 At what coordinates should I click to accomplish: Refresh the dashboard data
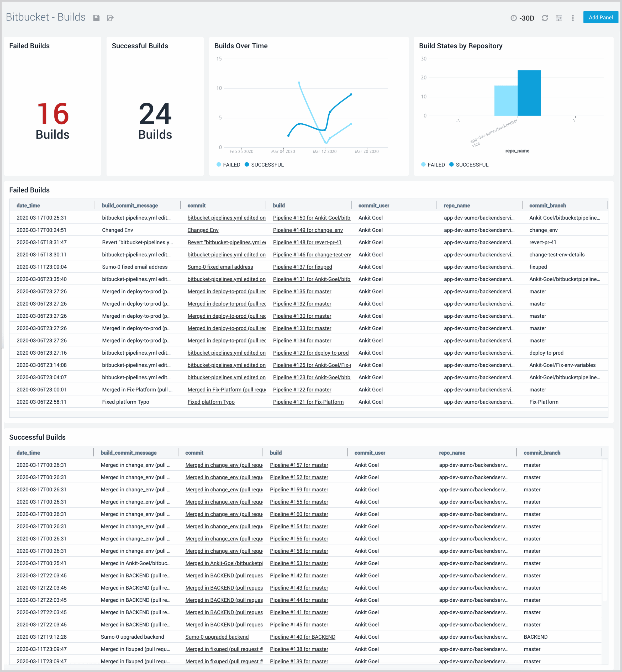click(545, 18)
